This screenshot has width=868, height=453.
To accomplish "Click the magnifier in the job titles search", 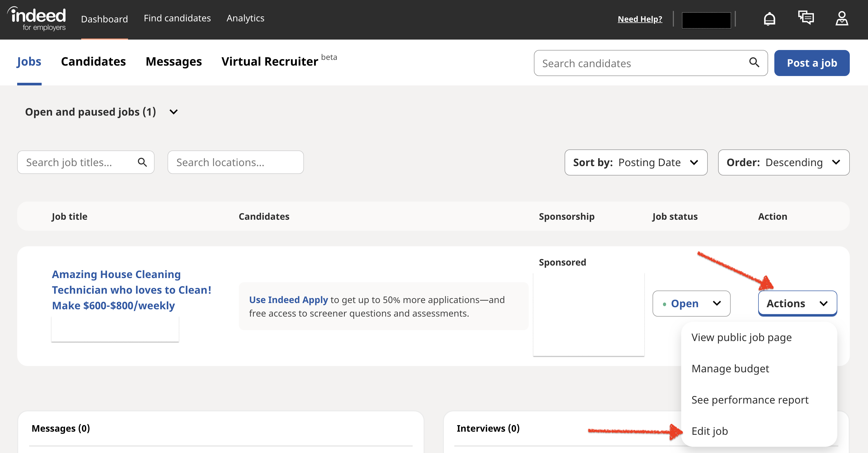I will 142,162.
